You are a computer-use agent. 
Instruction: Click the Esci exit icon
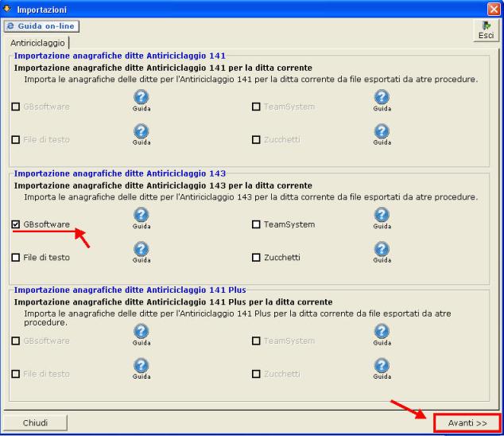pyautogui.click(x=486, y=30)
